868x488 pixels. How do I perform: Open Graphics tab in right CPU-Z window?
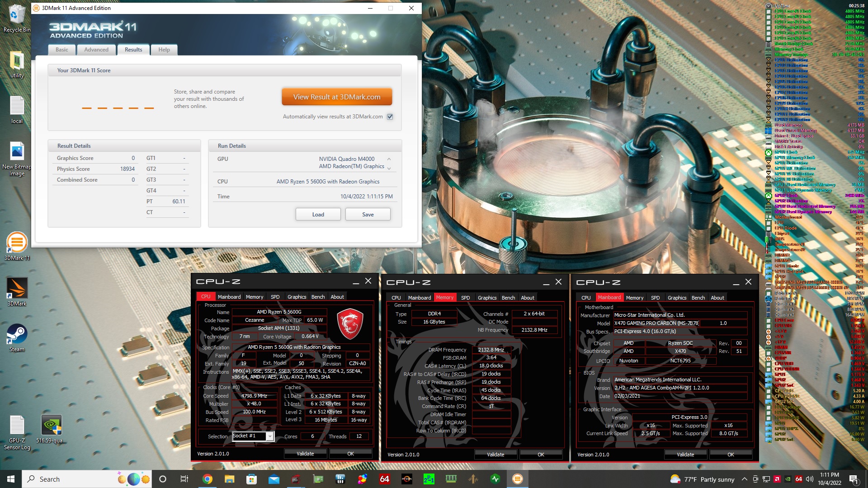click(677, 298)
